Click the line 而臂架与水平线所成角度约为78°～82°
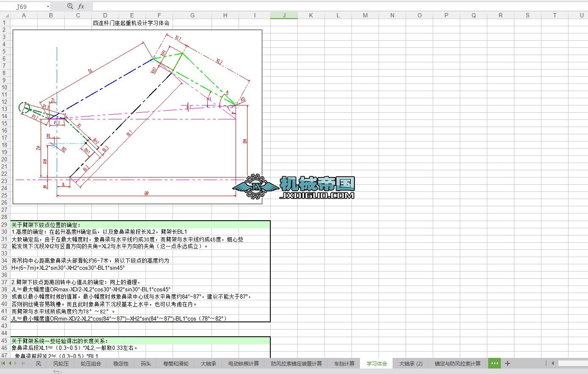Image resolution: width=588 pixels, height=374 pixels. pos(63,311)
